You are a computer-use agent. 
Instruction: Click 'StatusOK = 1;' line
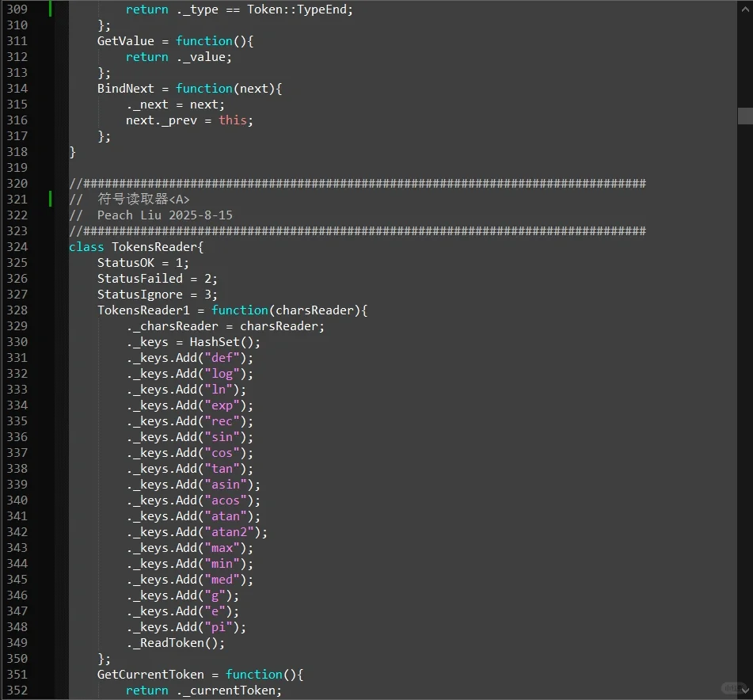pos(143,263)
